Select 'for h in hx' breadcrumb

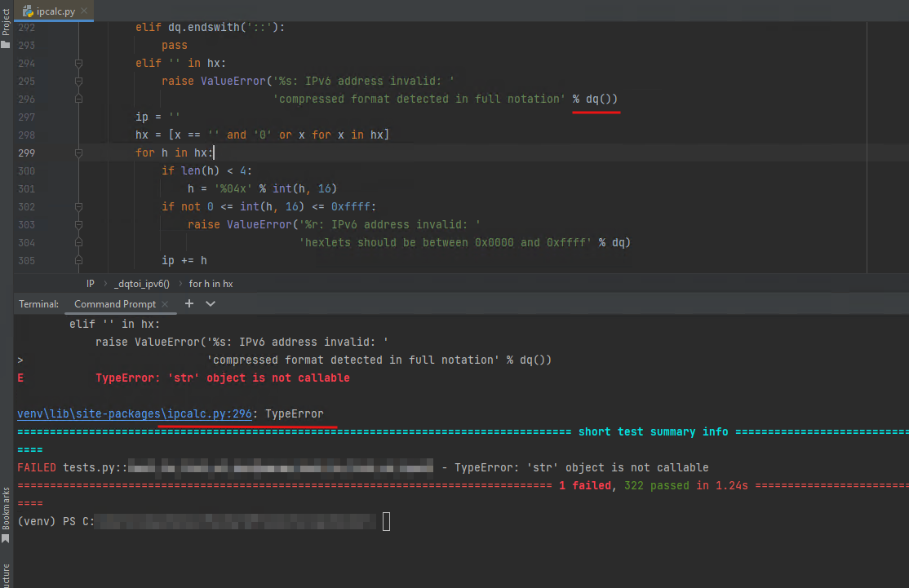pyautogui.click(x=211, y=284)
